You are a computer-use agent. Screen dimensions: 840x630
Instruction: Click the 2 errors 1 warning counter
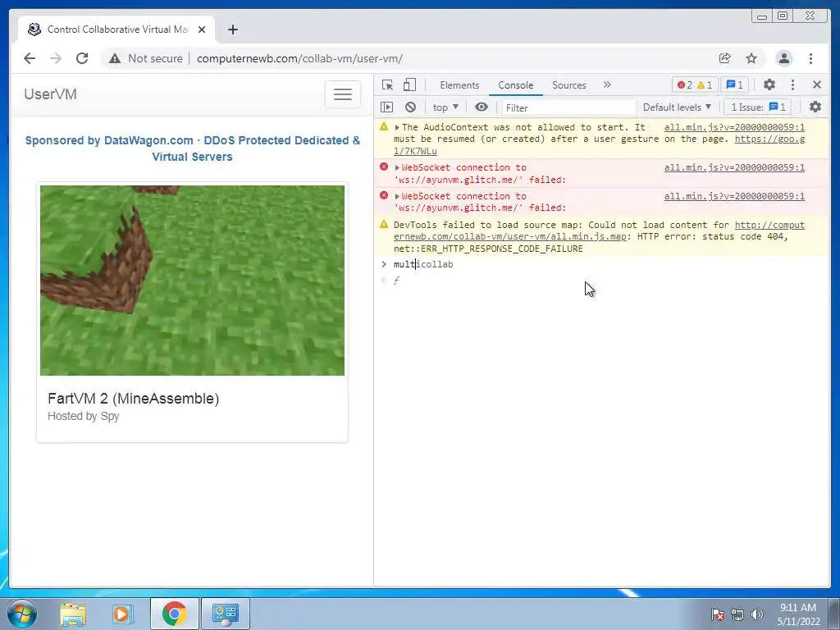click(694, 84)
